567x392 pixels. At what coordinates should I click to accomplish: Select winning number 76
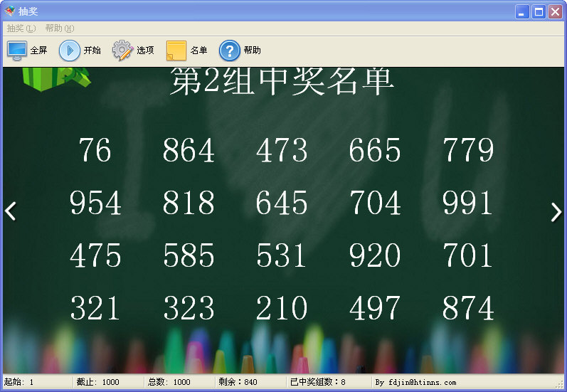click(x=95, y=149)
